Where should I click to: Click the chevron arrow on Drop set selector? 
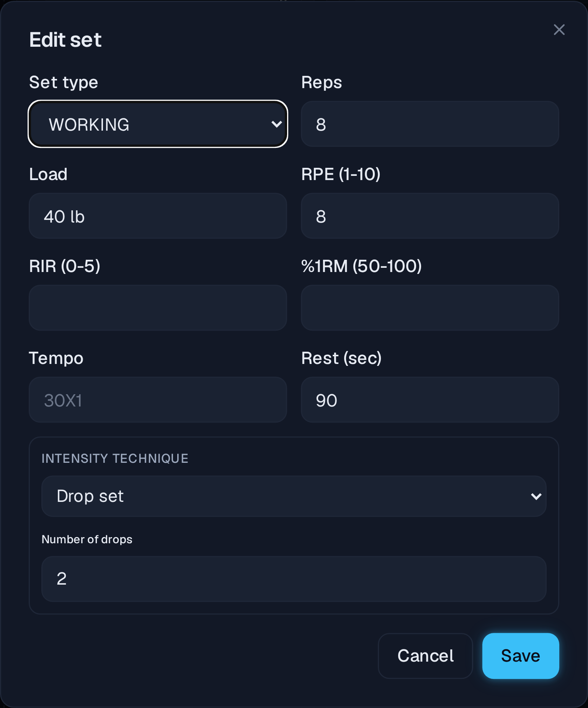click(x=536, y=497)
